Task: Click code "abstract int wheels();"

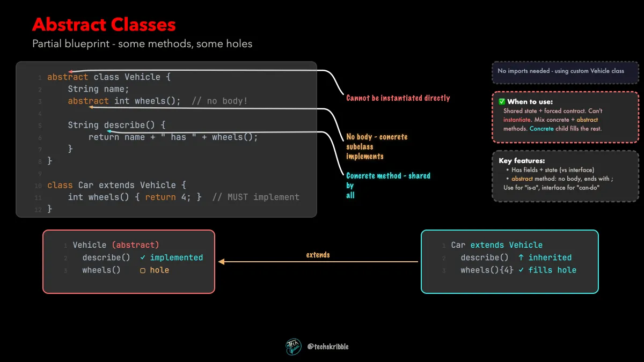Action: coord(125,101)
